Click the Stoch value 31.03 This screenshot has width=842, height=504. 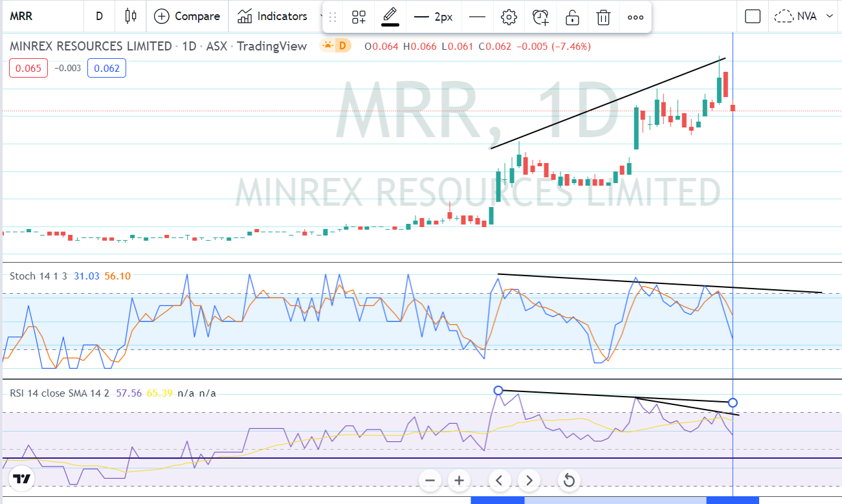pyautogui.click(x=87, y=276)
